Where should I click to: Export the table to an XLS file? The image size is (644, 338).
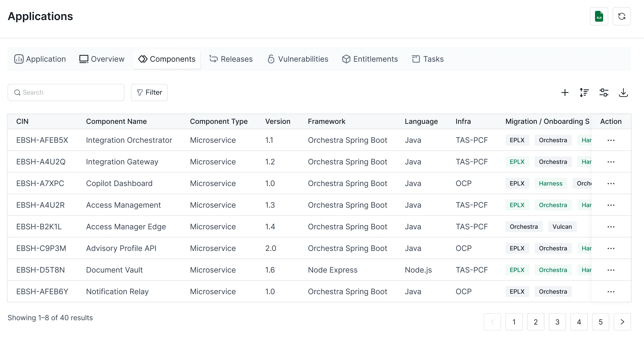pyautogui.click(x=599, y=16)
